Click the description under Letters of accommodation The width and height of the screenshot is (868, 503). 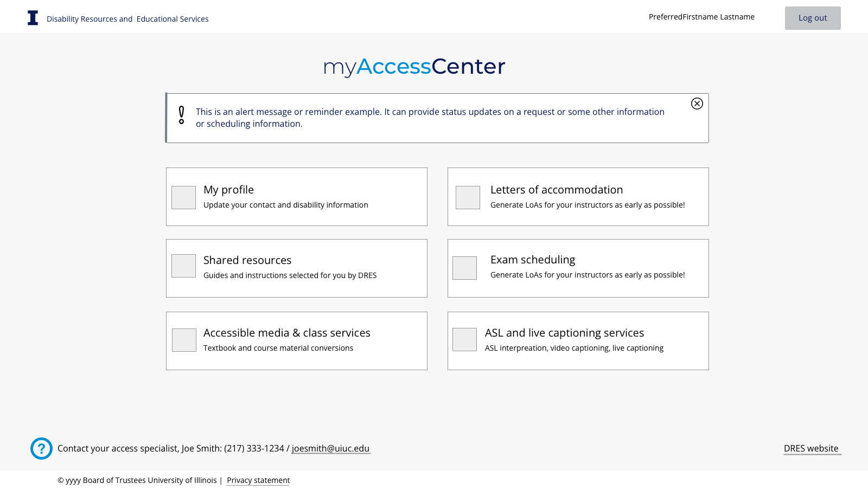[588, 205]
